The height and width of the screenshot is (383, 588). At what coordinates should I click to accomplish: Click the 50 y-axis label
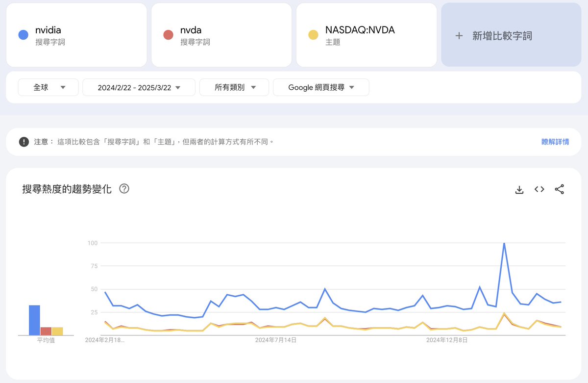tap(94, 289)
